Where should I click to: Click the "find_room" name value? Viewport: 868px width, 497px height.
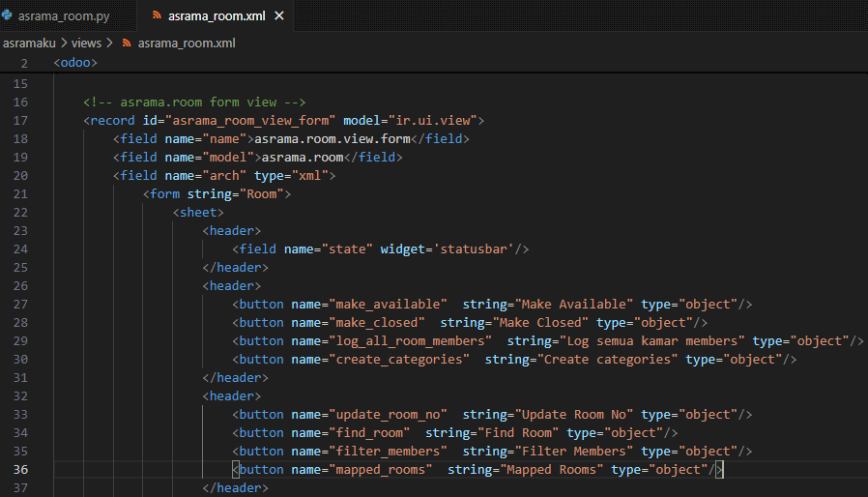pyautogui.click(x=369, y=433)
